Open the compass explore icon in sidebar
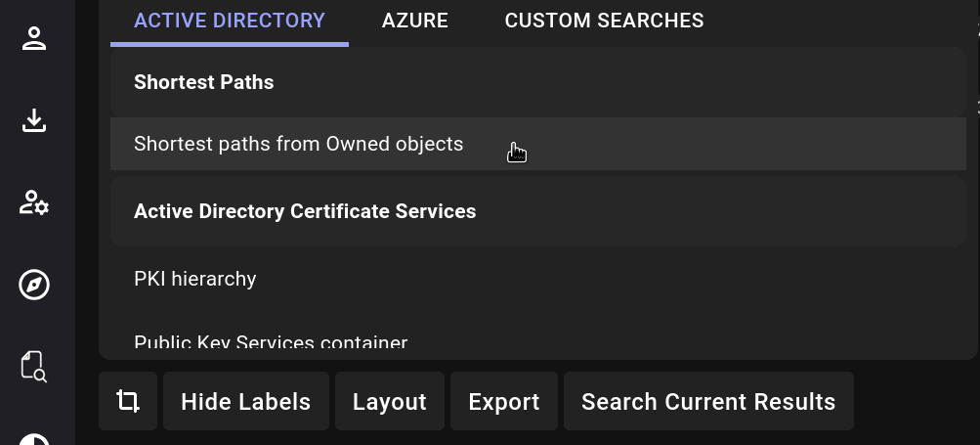This screenshot has width=980, height=445. 34,285
